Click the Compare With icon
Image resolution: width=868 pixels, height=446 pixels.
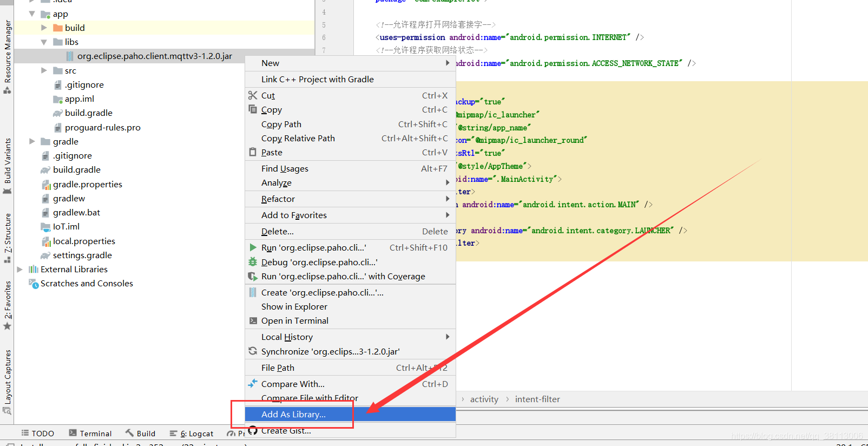(x=253, y=384)
